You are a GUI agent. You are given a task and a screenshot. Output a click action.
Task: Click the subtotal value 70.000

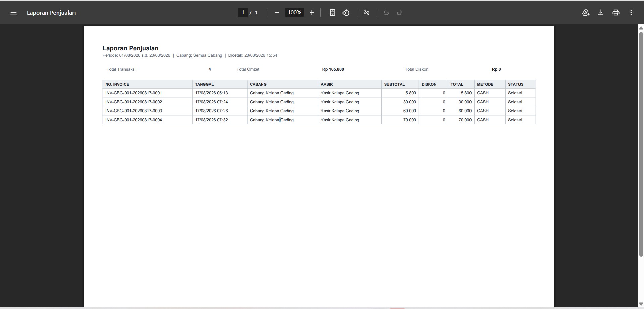pos(410,120)
